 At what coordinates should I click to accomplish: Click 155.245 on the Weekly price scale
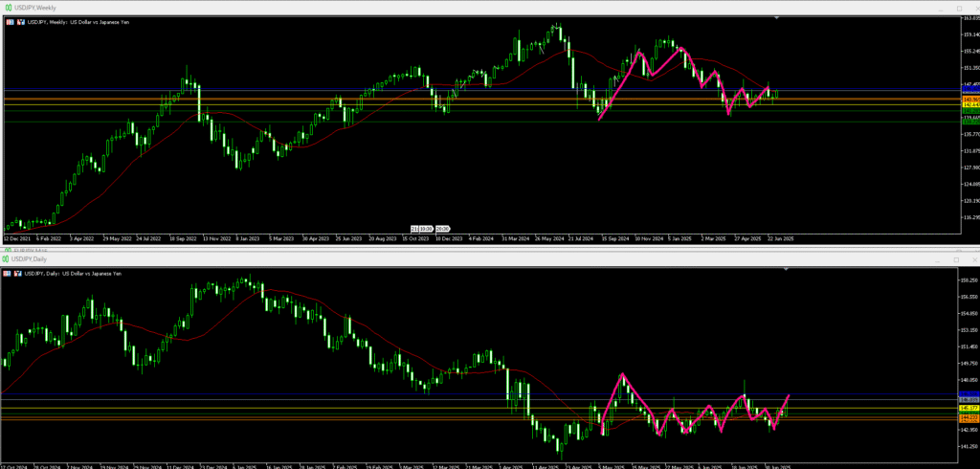[x=970, y=52]
